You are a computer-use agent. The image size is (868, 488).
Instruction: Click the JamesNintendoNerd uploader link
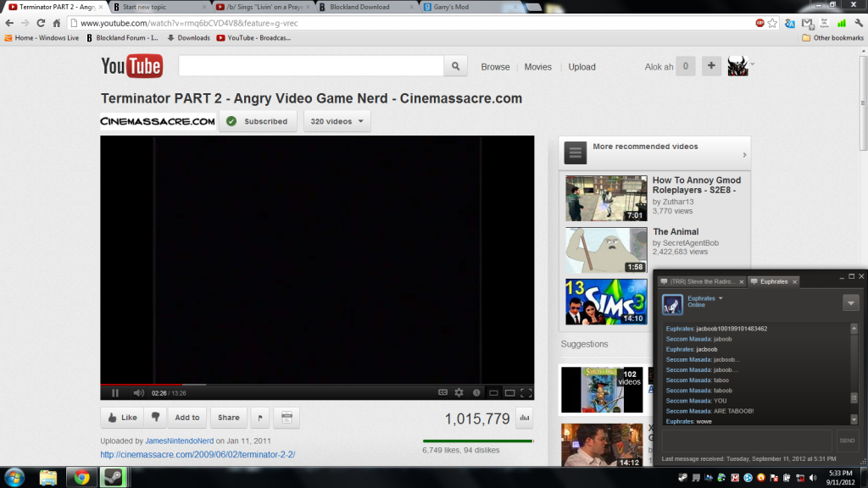tap(180, 441)
